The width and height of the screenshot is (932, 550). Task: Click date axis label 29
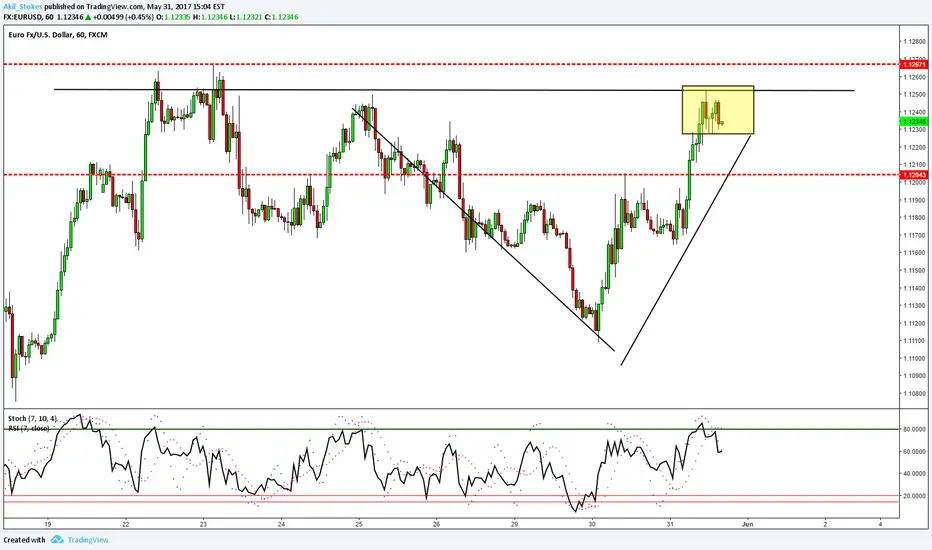tap(515, 524)
